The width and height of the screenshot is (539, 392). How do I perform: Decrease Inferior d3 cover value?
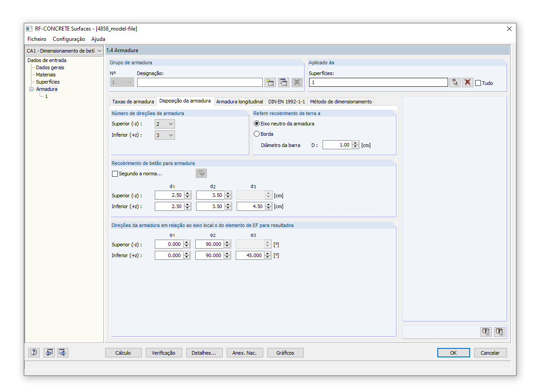(269, 208)
